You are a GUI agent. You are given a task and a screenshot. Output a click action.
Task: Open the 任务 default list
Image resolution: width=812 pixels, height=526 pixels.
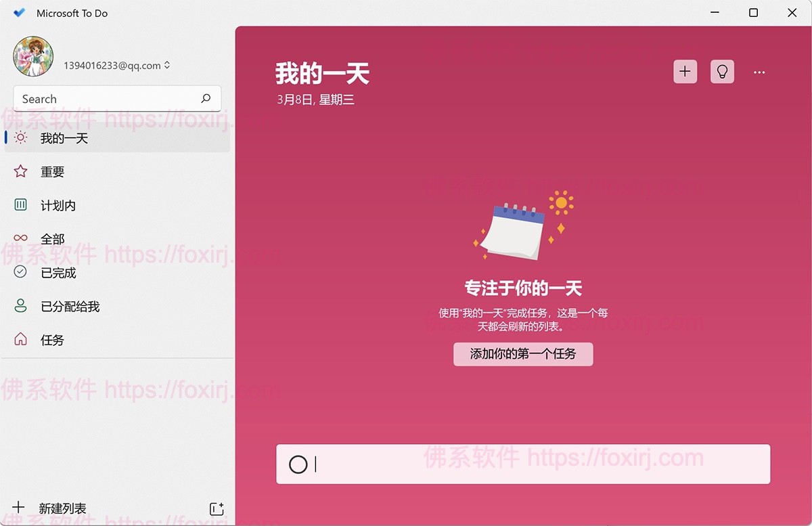pyautogui.click(x=53, y=340)
